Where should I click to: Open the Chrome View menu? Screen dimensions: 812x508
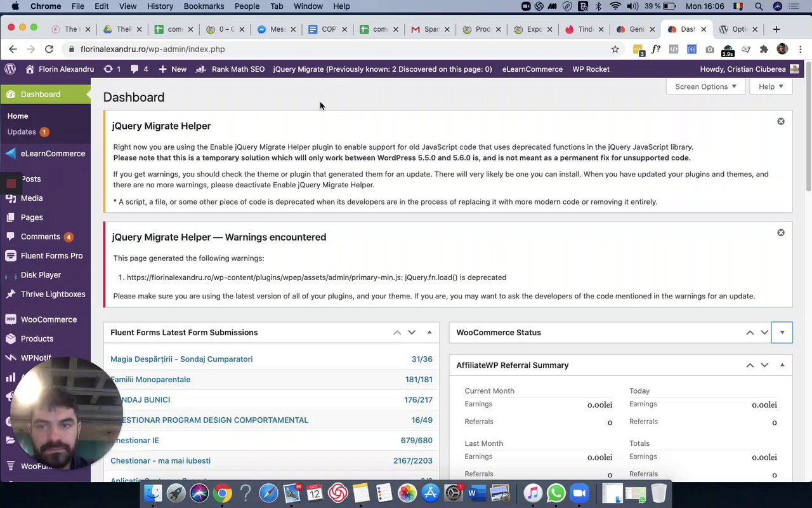pos(128,6)
